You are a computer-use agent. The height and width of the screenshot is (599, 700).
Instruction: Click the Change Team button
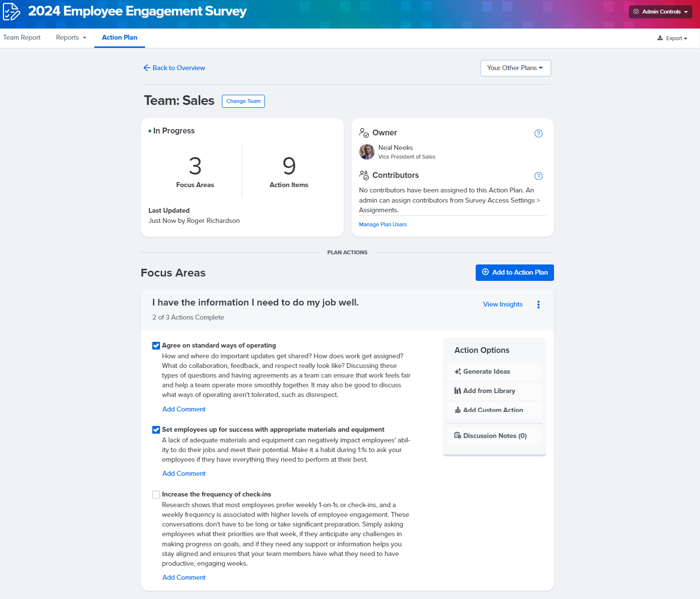point(243,101)
